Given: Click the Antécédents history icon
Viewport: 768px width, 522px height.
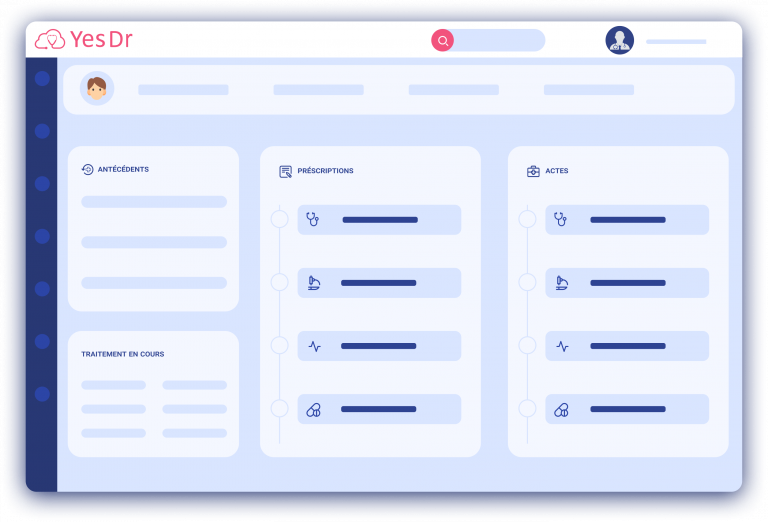Looking at the screenshot, I should pos(87,170).
